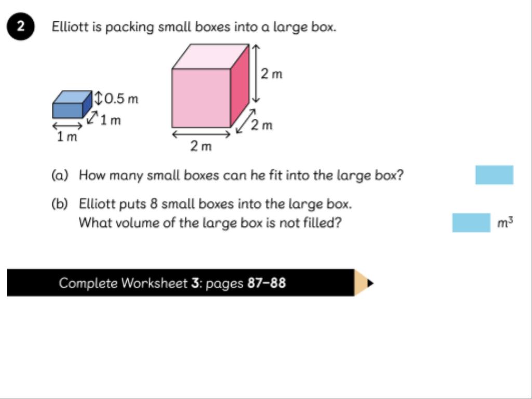The image size is (532, 399).
Task: Click the horizontal width arrow under the pink cube
Action: pyautogui.click(x=201, y=134)
